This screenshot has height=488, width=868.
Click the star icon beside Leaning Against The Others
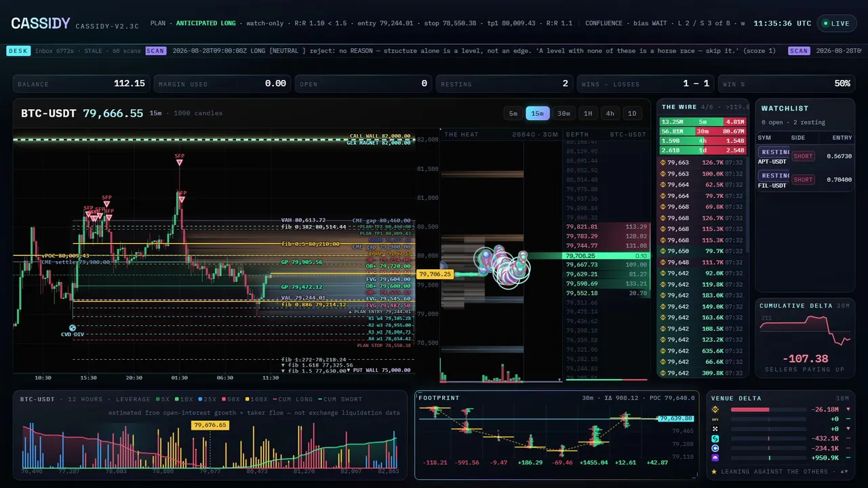point(714,471)
